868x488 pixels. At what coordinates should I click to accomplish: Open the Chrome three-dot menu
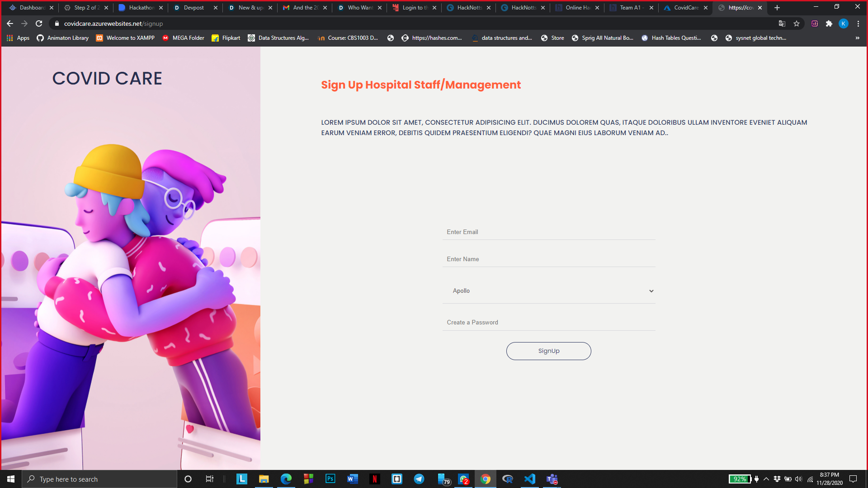pos(858,23)
